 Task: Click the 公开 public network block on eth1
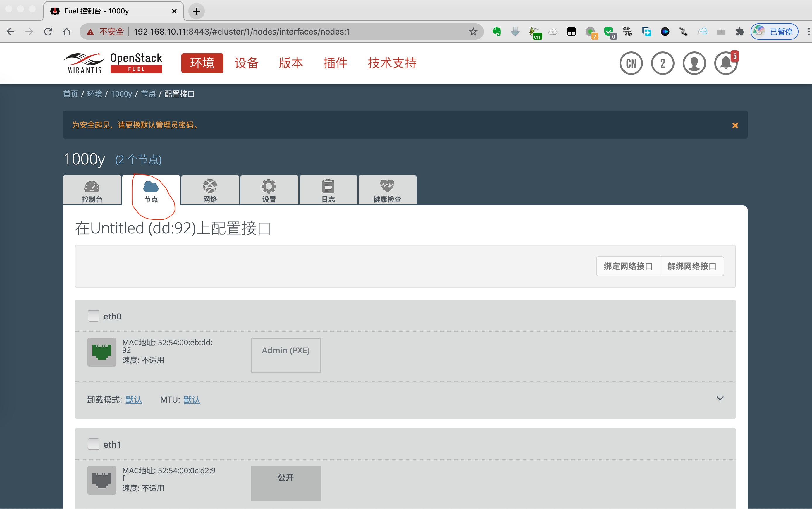(x=286, y=483)
